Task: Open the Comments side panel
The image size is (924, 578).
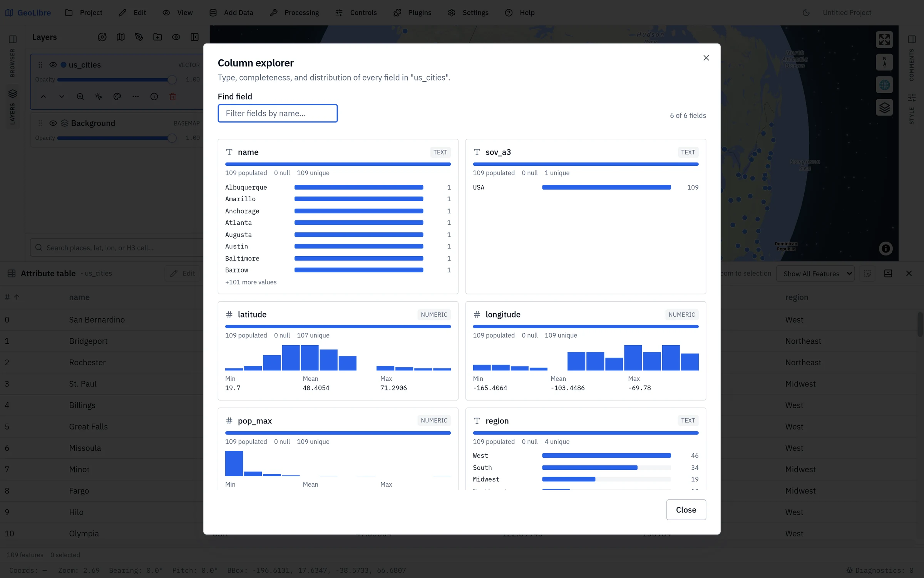Action: [911, 59]
